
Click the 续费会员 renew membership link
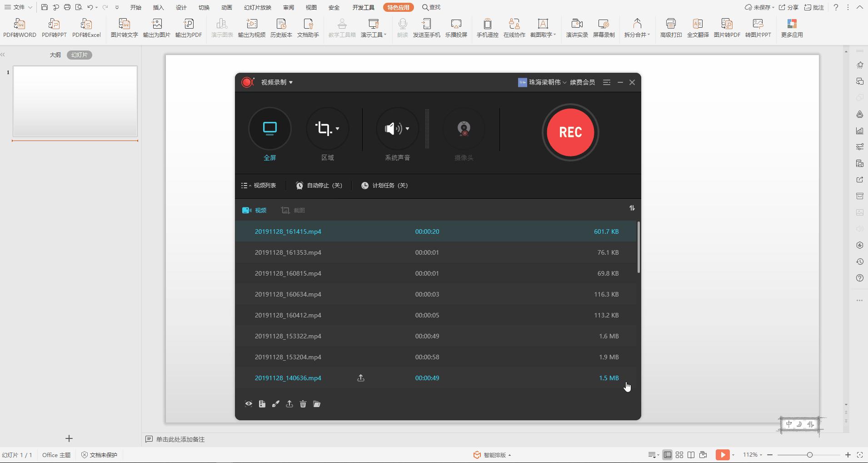click(582, 82)
